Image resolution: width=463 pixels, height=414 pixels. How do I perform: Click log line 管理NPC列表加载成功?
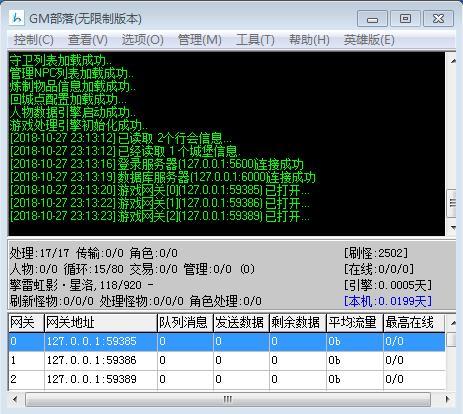point(71,73)
